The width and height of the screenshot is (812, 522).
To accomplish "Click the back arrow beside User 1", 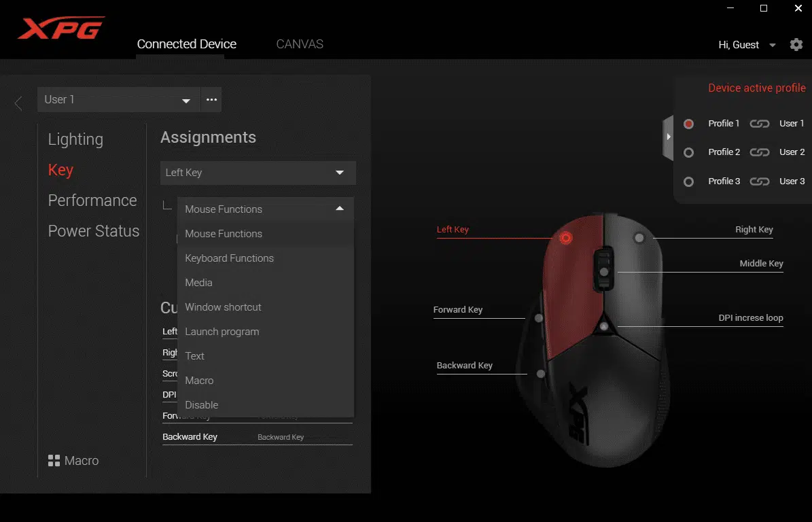I will [18, 103].
